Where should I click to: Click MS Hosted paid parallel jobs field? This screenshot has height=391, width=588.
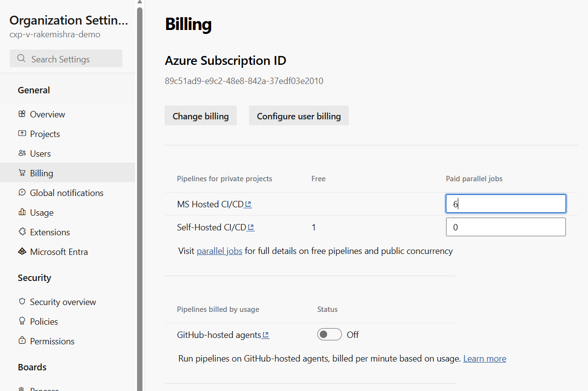click(x=505, y=203)
